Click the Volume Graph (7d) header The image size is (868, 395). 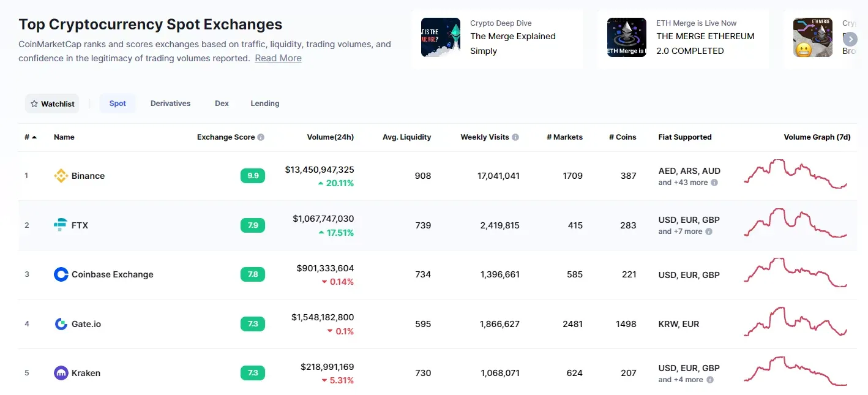817,137
